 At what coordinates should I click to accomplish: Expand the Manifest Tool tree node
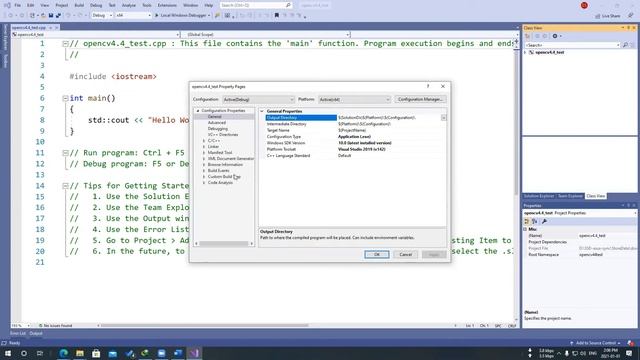pyautogui.click(x=204, y=153)
